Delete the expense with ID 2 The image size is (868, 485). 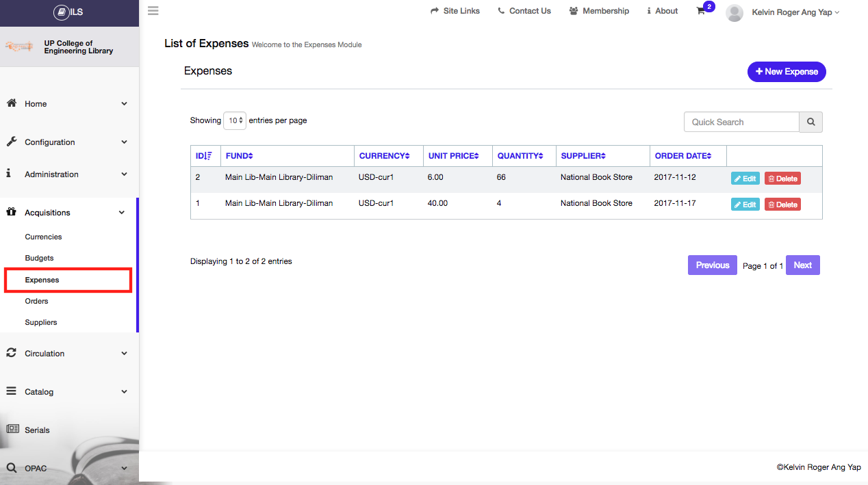tap(782, 179)
